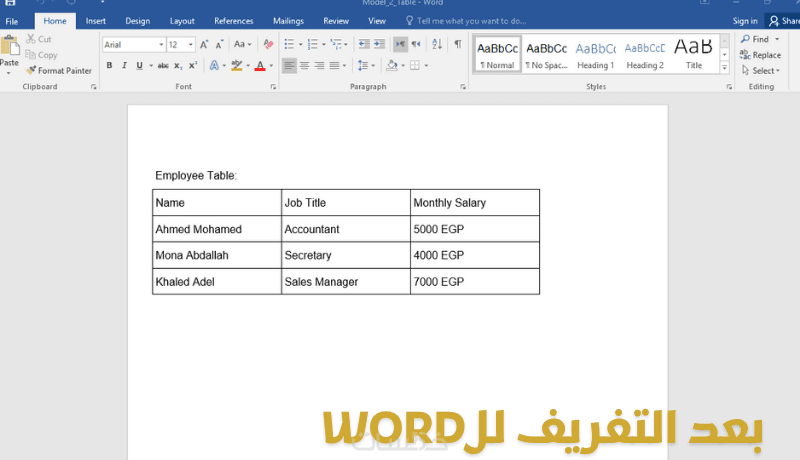Sort the selection with A-Z icon

pyautogui.click(x=437, y=44)
